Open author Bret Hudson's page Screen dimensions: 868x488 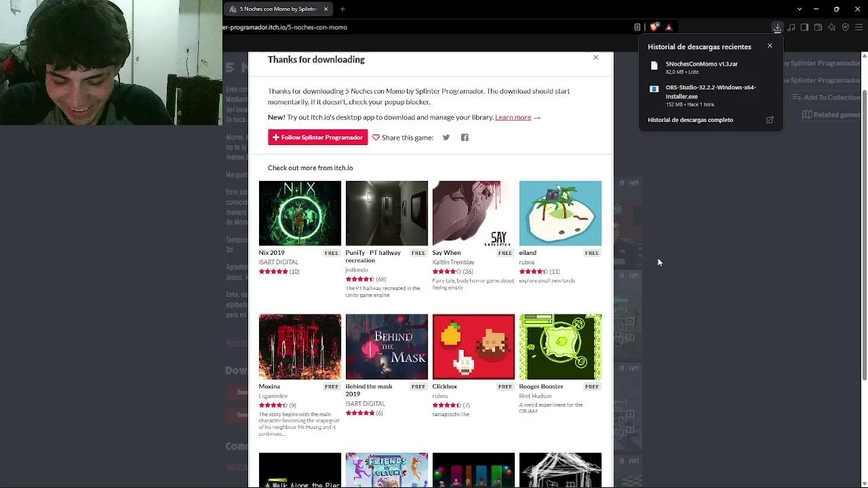535,396
